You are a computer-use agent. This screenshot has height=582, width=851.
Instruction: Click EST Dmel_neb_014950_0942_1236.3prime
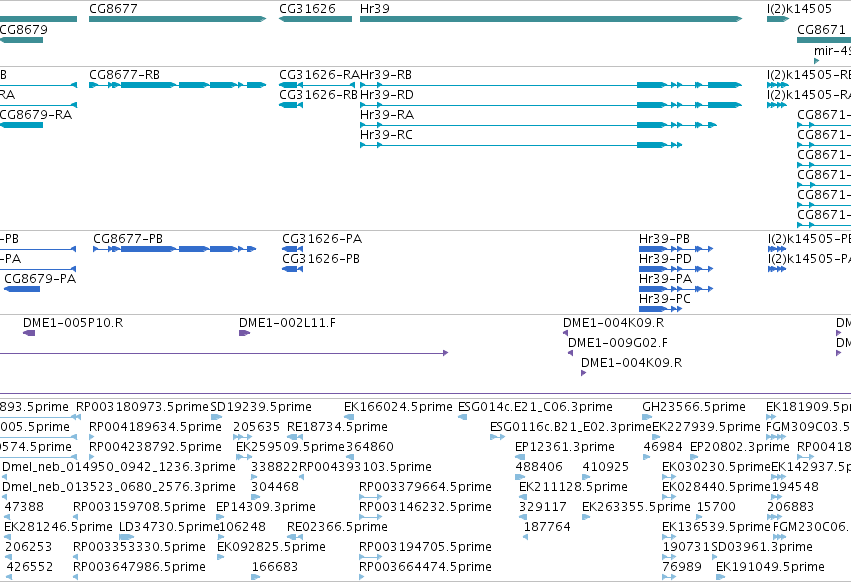point(119,467)
